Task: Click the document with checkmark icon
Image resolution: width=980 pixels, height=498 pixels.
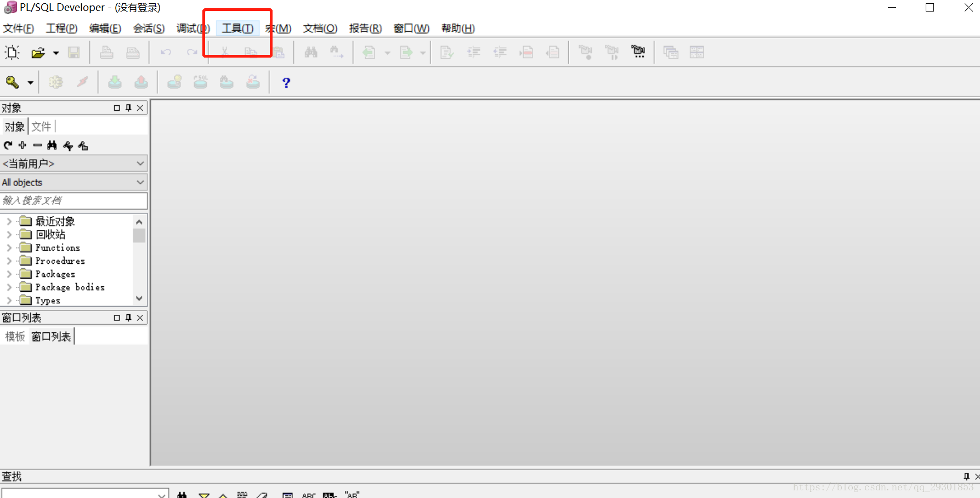Action: 447,52
